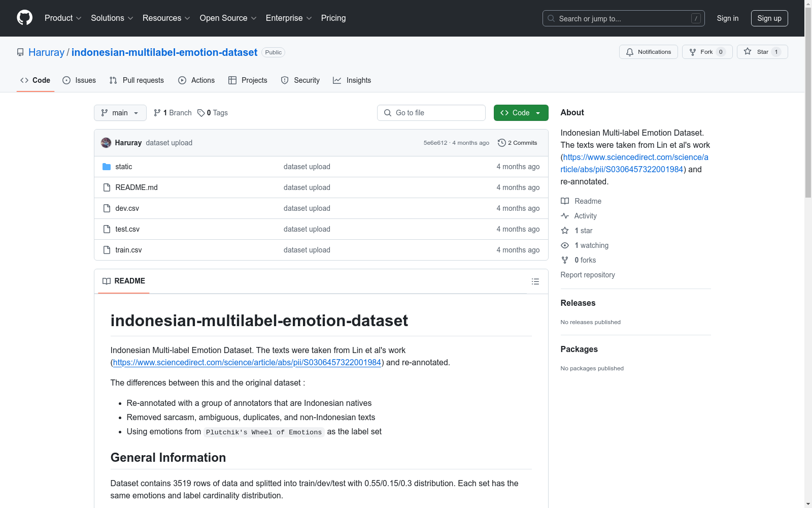Click the book icon beside Readme

(x=565, y=201)
